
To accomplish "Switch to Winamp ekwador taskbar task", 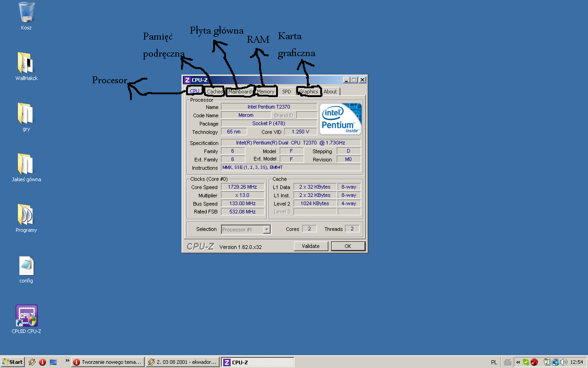I will pyautogui.click(x=183, y=362).
